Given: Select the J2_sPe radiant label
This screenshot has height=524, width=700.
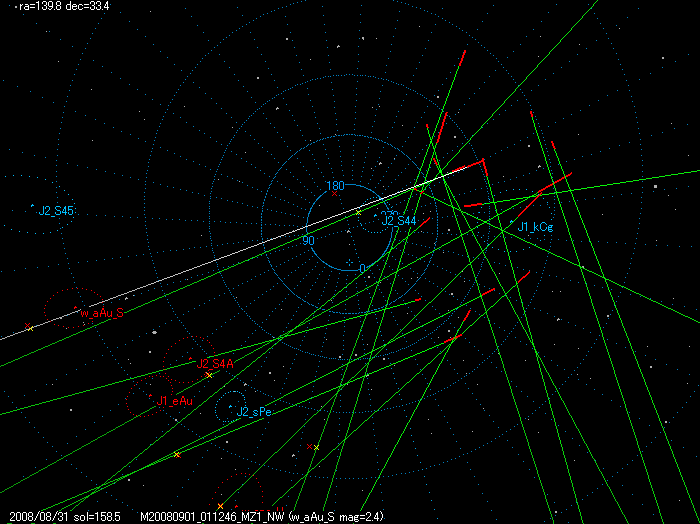Looking at the screenshot, I should pos(254,412).
